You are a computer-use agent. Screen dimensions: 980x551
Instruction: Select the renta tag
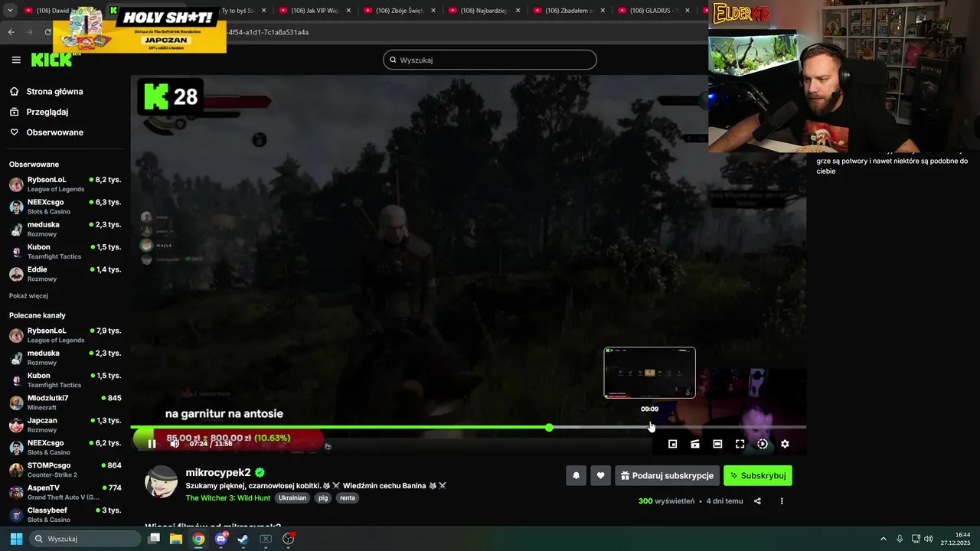coord(348,497)
